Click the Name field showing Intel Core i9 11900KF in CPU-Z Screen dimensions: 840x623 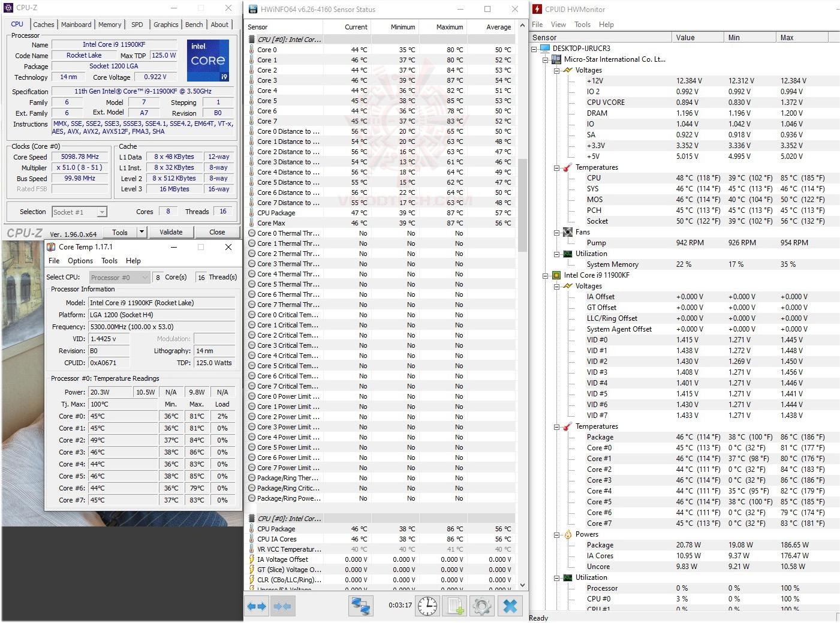pos(114,44)
